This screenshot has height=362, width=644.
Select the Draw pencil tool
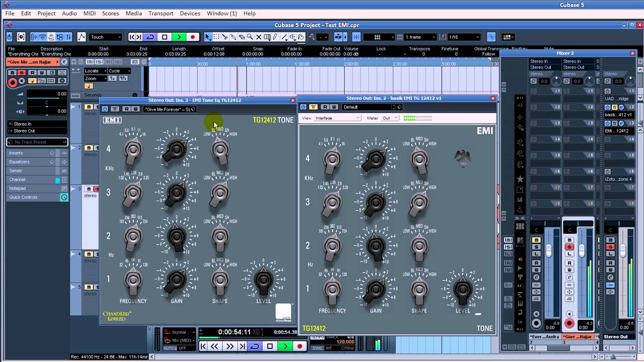click(275, 37)
